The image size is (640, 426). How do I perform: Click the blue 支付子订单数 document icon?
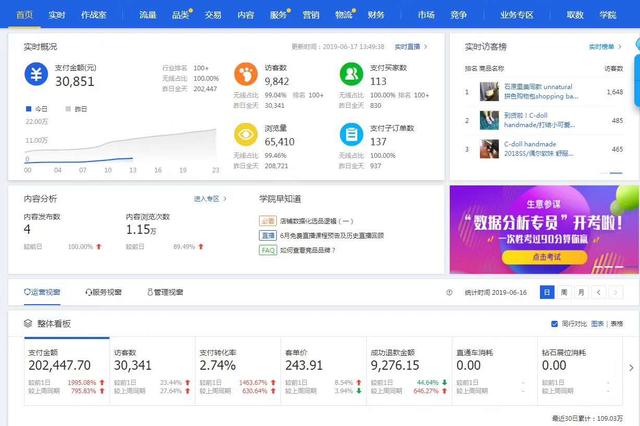coord(351,135)
